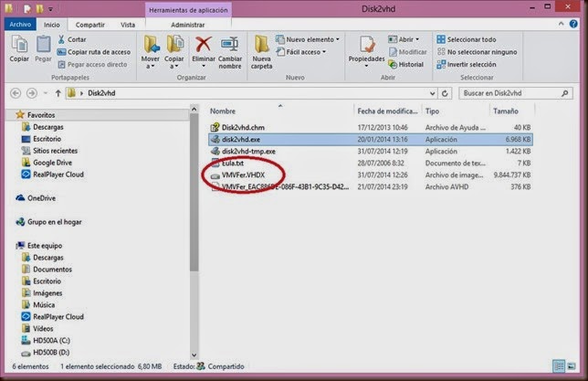Collapse the ribbon with the chevron

561,24
